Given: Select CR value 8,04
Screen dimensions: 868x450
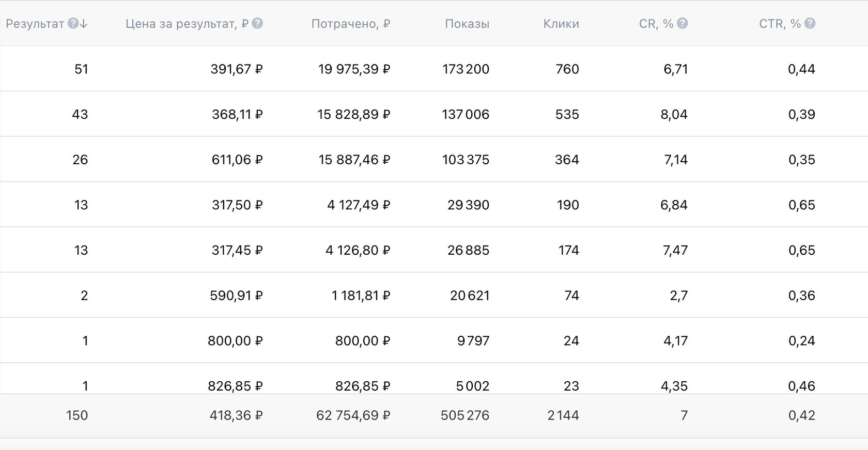Looking at the screenshot, I should (674, 114).
